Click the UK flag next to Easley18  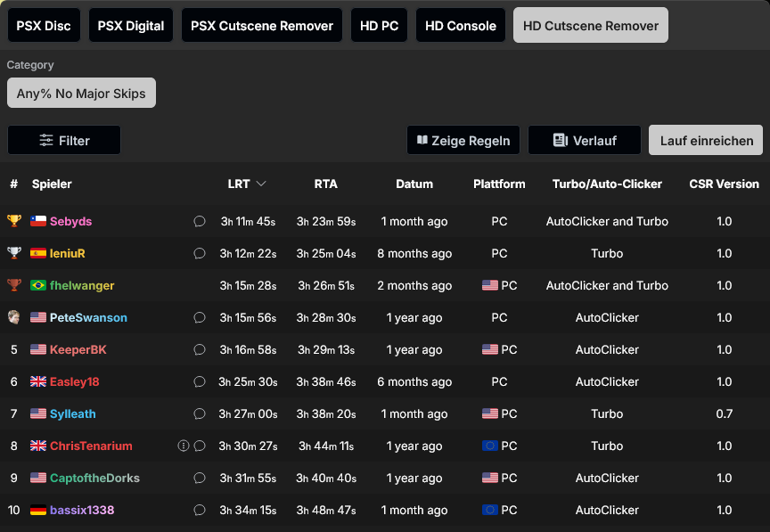tap(38, 381)
